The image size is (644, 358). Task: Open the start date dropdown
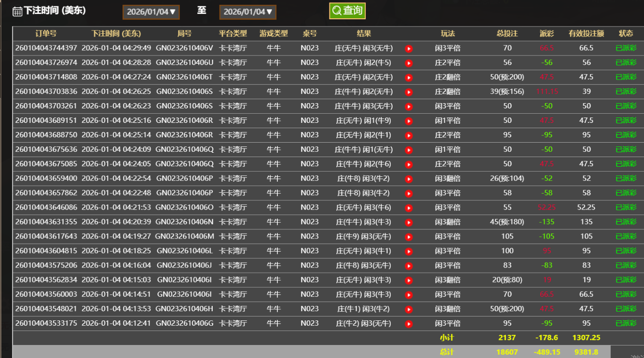[x=151, y=12]
